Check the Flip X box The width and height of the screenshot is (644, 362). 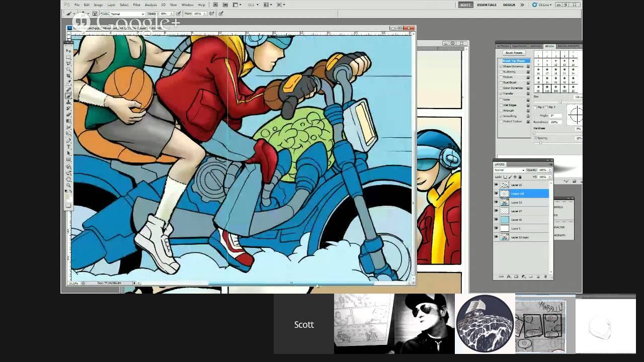536,107
